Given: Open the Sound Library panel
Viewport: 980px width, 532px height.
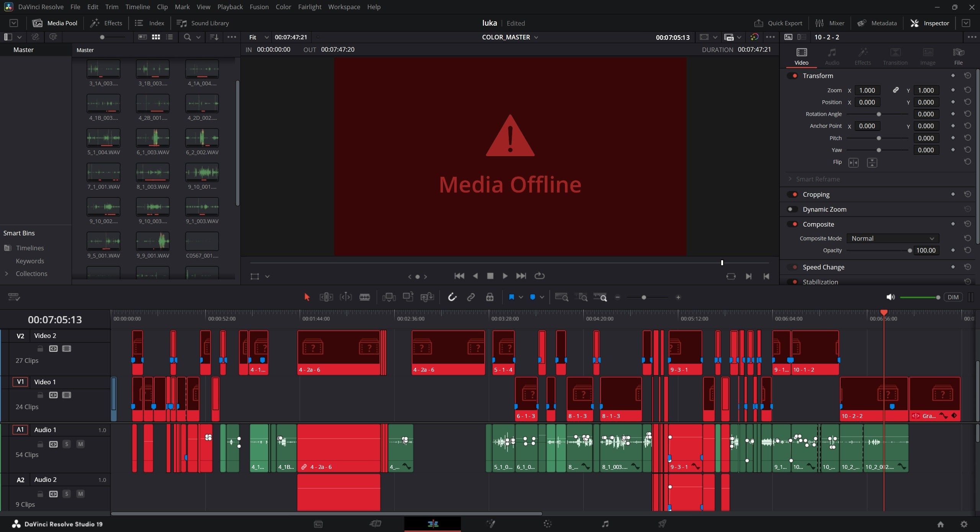Looking at the screenshot, I should click(203, 23).
